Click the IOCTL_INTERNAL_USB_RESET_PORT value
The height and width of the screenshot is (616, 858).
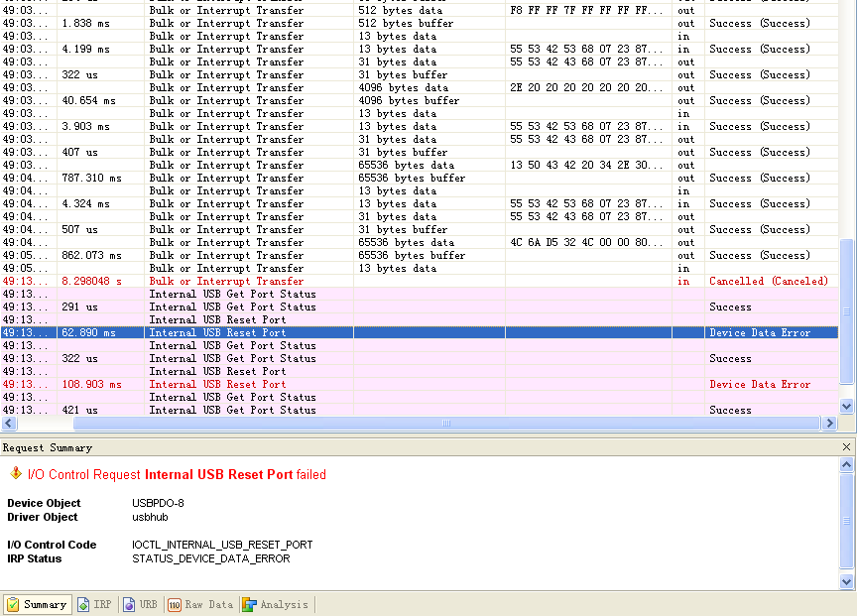tap(222, 545)
